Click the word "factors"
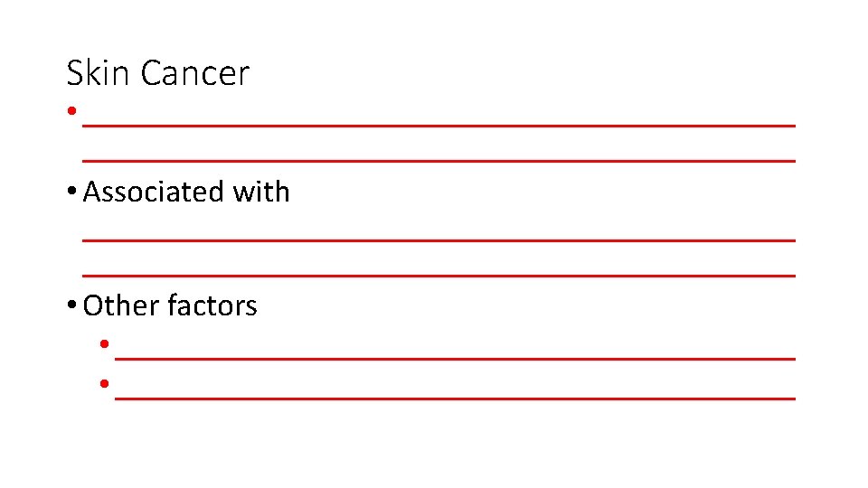Image resolution: width=868 pixels, height=488 pixels. coord(212,305)
